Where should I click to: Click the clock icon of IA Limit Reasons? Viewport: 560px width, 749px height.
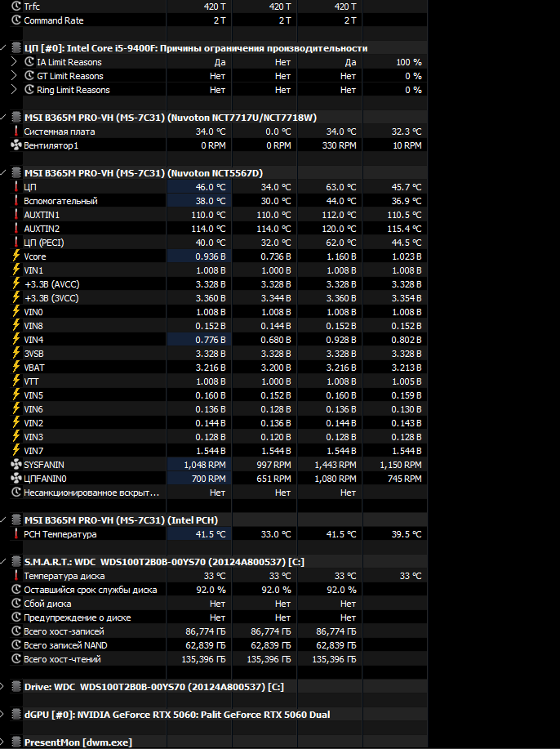pyautogui.click(x=29, y=62)
